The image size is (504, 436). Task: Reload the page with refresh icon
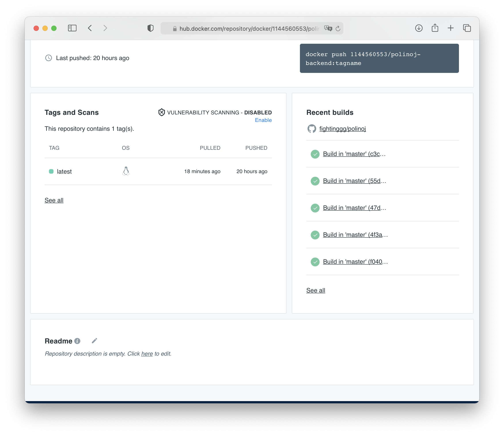pyautogui.click(x=338, y=29)
